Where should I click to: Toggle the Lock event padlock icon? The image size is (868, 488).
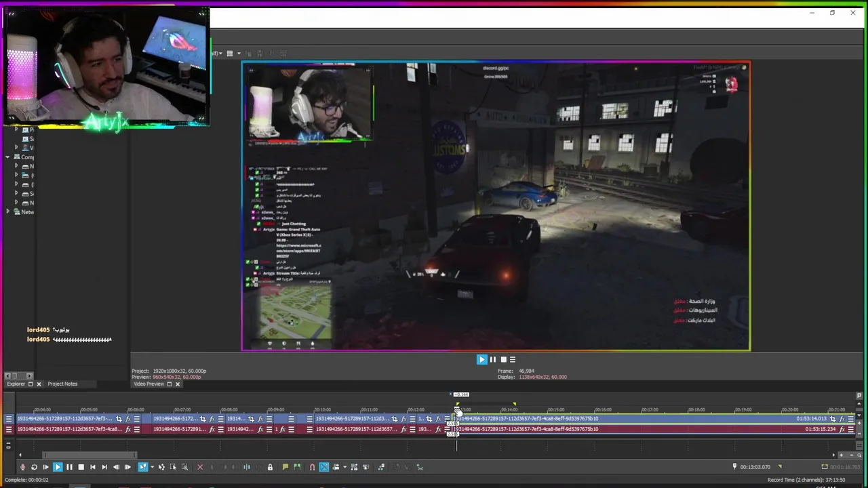click(270, 467)
